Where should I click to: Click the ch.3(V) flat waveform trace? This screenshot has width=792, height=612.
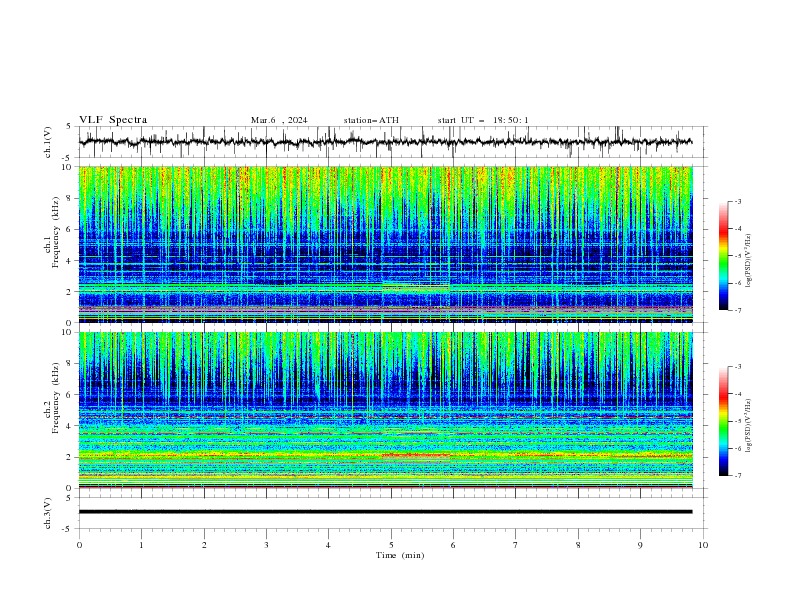(385, 512)
